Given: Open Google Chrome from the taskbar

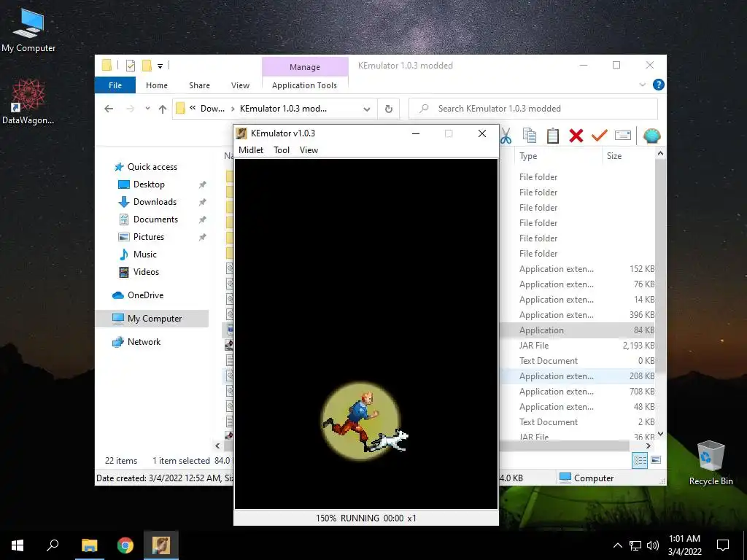Looking at the screenshot, I should click(125, 545).
